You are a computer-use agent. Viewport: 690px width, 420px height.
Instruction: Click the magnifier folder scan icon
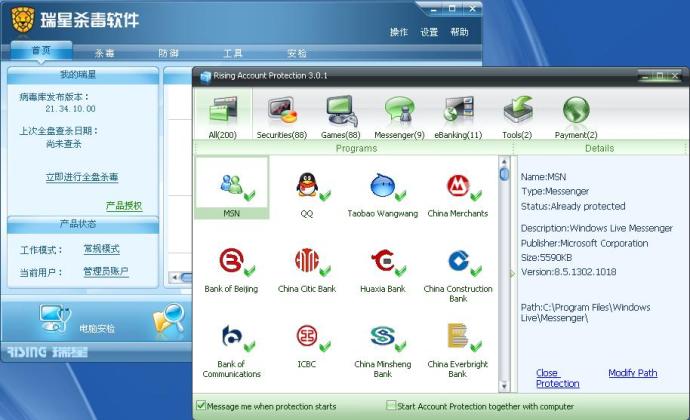click(169, 320)
